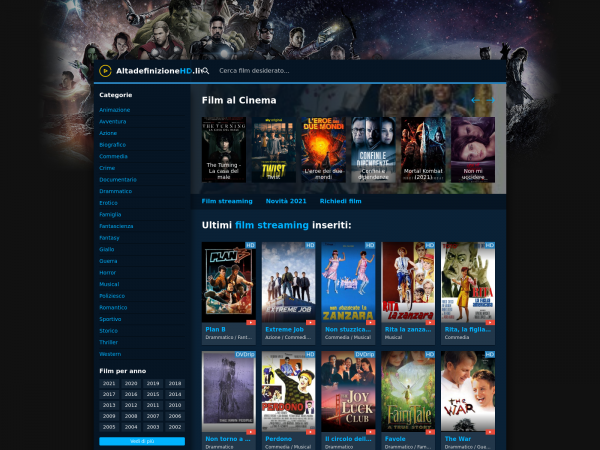600x450 pixels.
Task: Open the Novità 2021 tab
Action: 286,201
